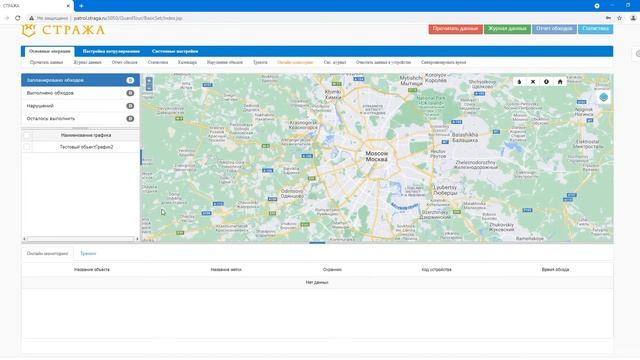Open system log (Сис. журнал) submenu item
Viewport: 640px width, 360px height.
pos(335,62)
